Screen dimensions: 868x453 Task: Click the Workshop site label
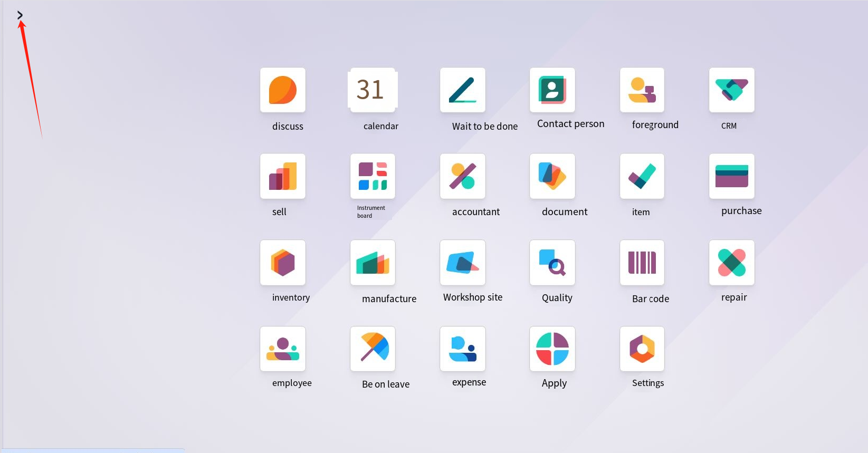(x=473, y=297)
